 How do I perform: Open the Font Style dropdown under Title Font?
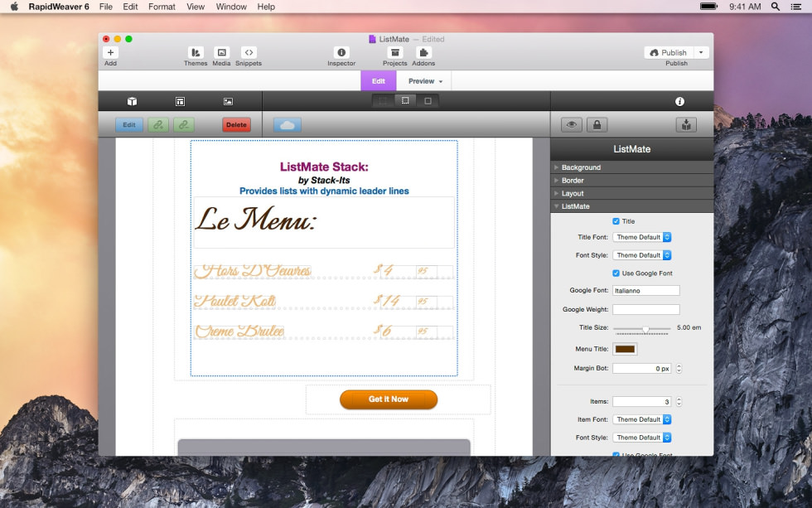point(641,255)
